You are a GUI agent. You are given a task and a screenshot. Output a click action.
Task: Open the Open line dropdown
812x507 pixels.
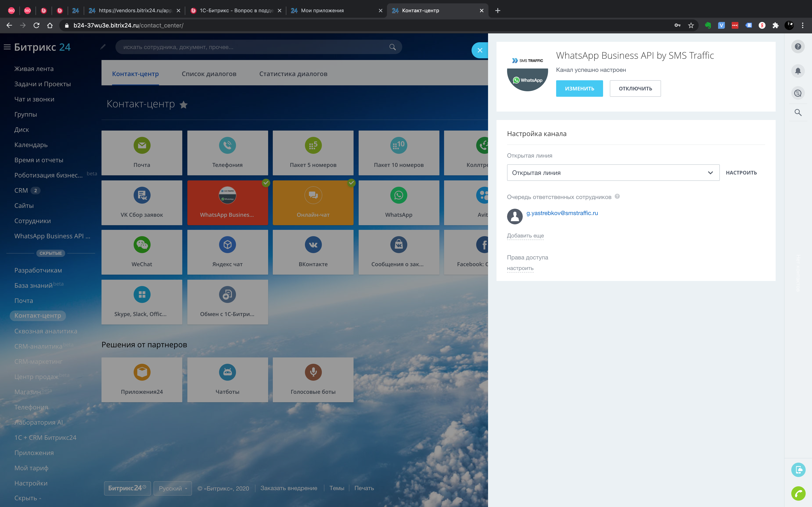coord(613,173)
